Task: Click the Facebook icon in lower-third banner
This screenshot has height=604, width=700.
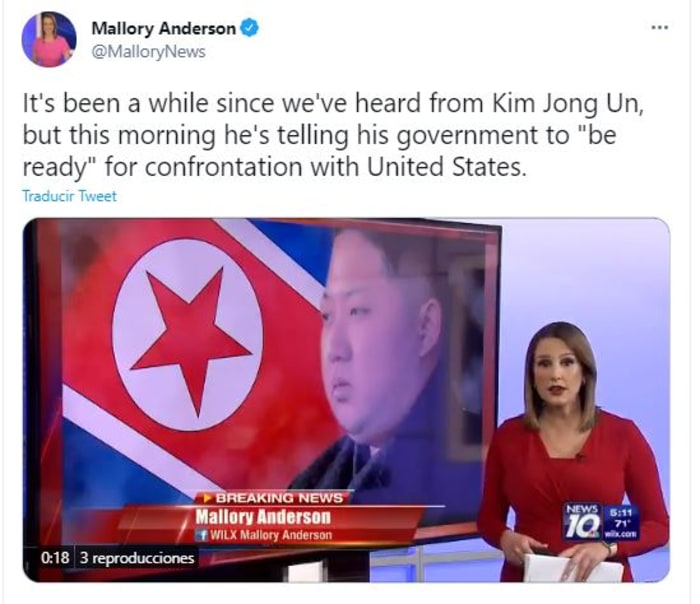Action: (201, 535)
